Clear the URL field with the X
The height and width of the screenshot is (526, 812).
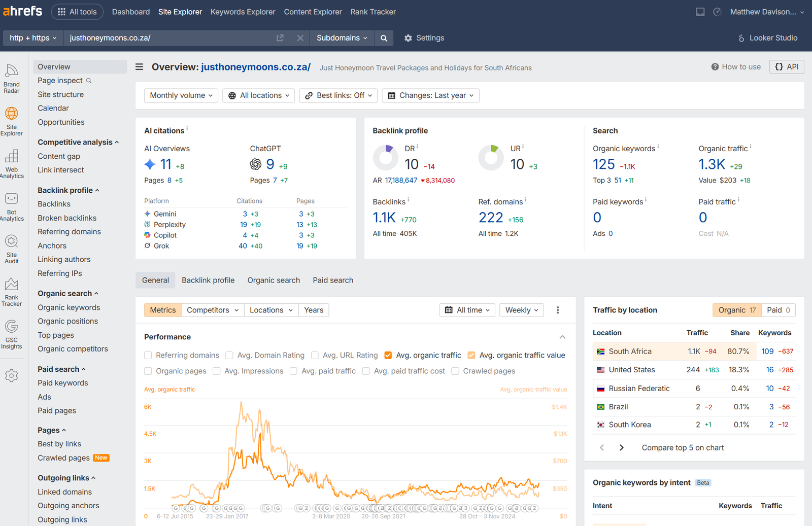point(300,38)
